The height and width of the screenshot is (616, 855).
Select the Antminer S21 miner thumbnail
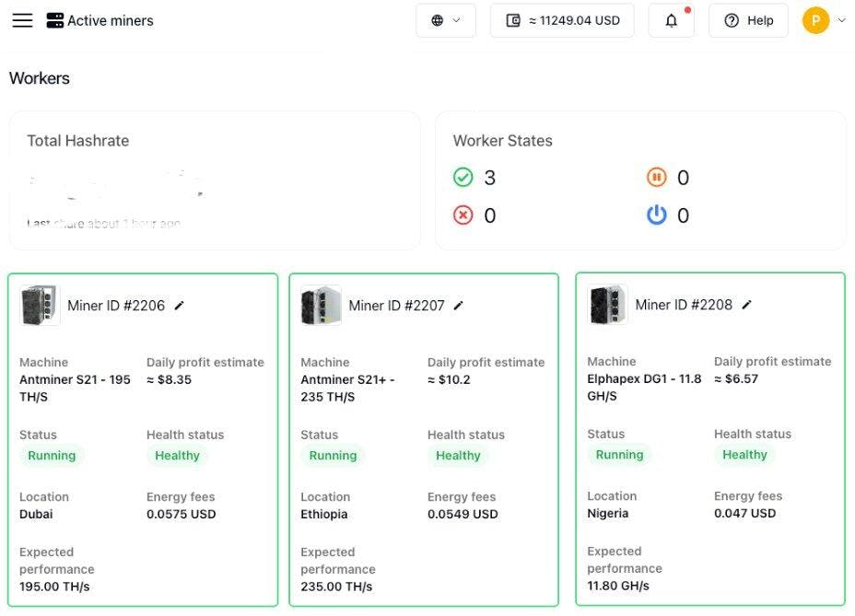[x=40, y=306]
